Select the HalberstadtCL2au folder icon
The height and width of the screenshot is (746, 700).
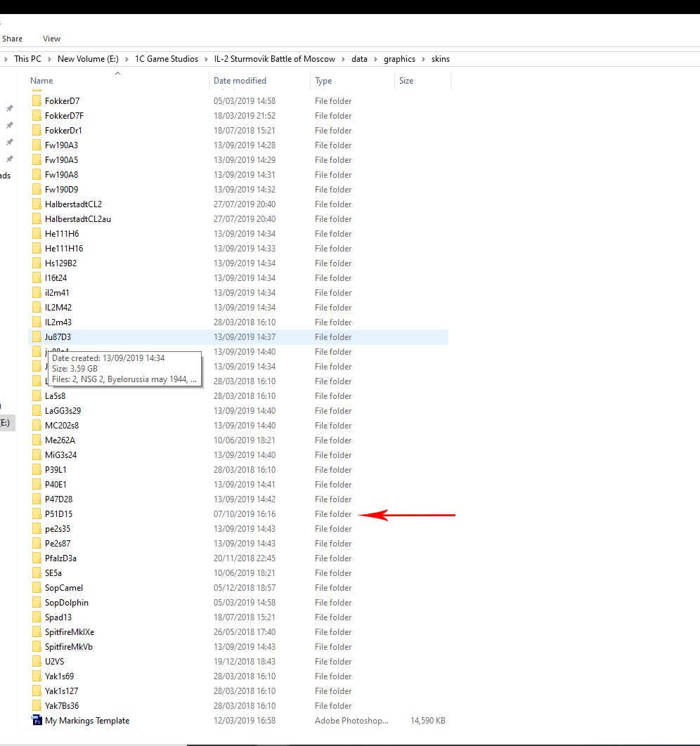coord(37,219)
